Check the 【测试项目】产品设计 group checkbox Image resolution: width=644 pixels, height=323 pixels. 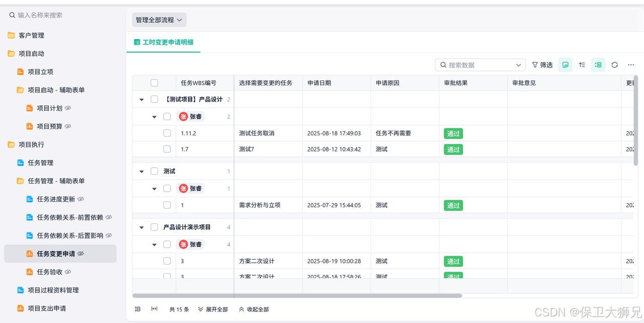[154, 99]
